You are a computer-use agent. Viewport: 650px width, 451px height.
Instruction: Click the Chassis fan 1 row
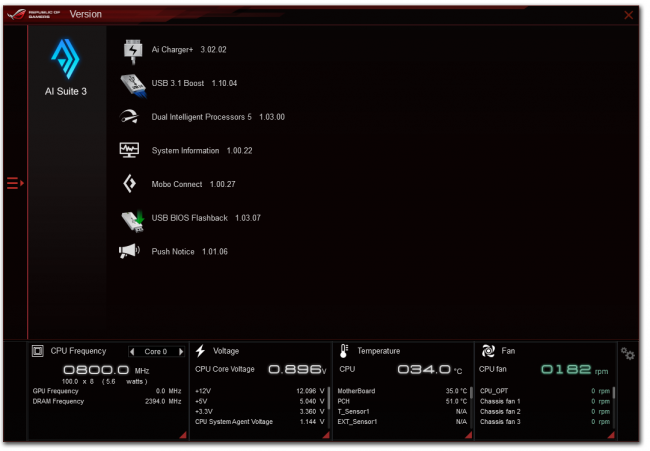click(x=545, y=401)
